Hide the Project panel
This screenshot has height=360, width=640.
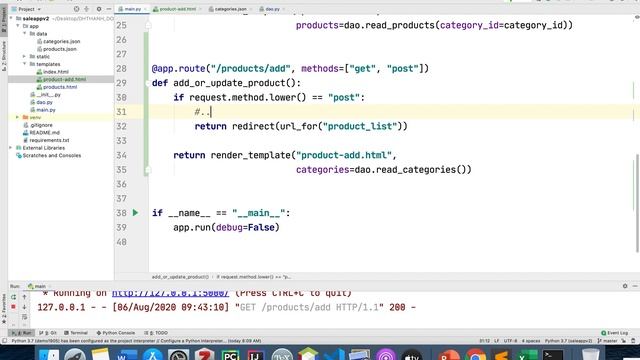(109, 9)
